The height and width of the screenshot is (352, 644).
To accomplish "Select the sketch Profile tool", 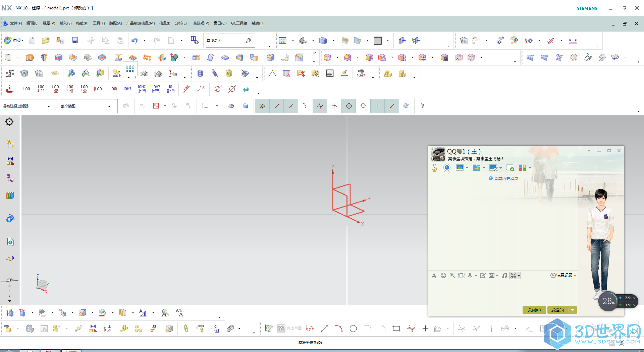I will (x=310, y=328).
